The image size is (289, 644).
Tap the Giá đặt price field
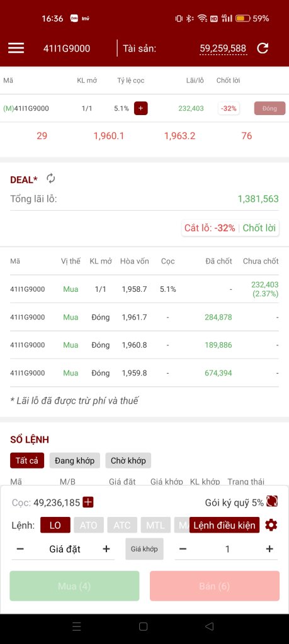pyautogui.click(x=65, y=549)
